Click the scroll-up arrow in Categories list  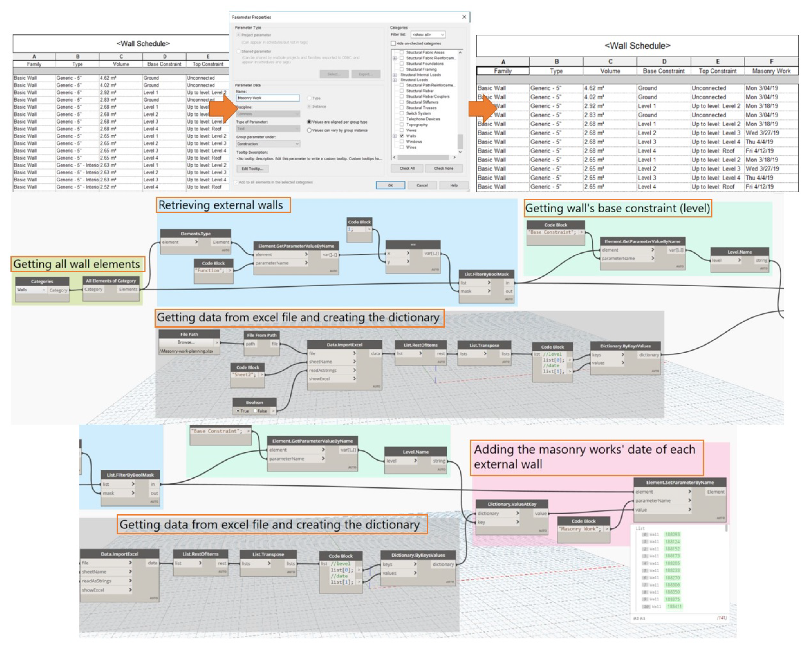tap(460, 53)
